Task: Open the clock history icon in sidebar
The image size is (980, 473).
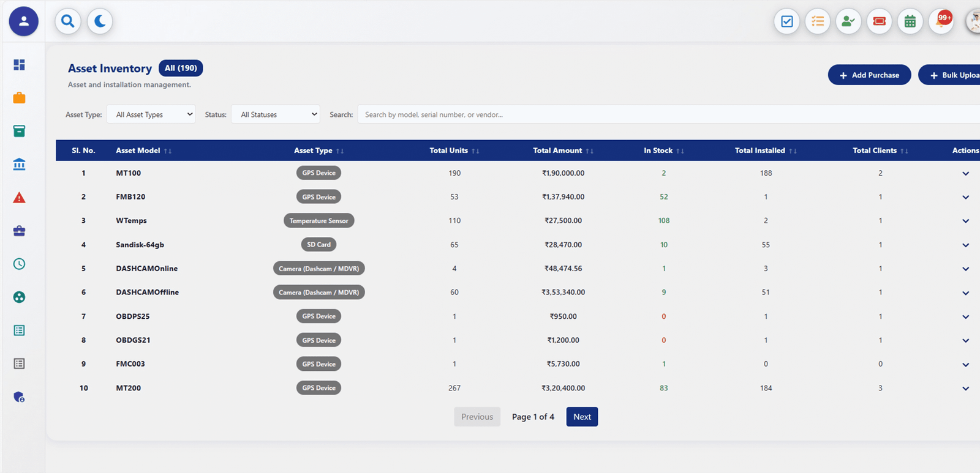Action: (x=19, y=264)
